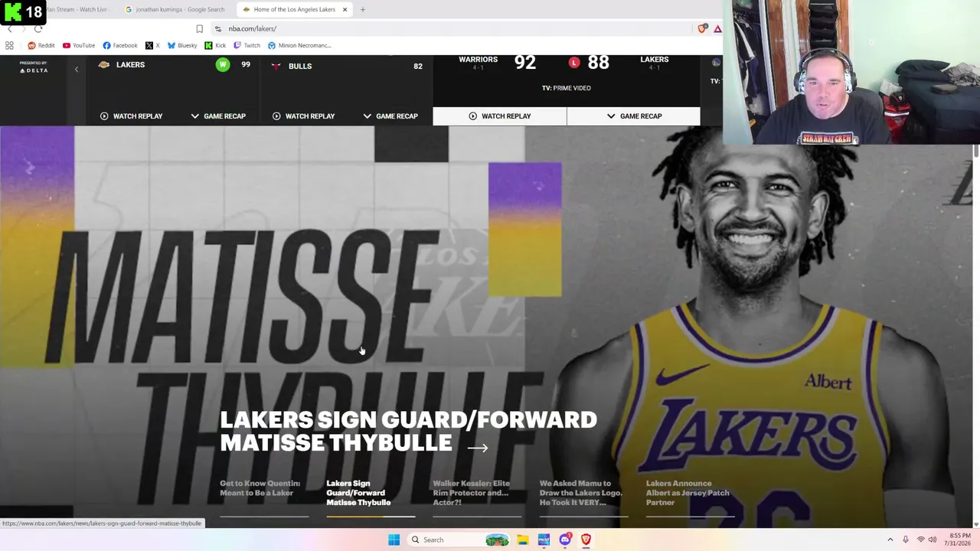Open the Kick bookmark
This screenshot has height=551, width=980.
click(215, 45)
